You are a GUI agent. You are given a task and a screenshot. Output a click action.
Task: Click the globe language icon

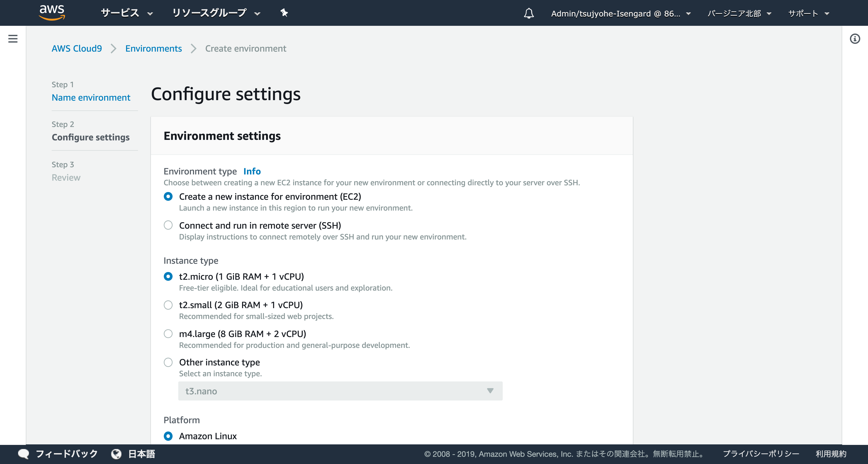point(116,454)
